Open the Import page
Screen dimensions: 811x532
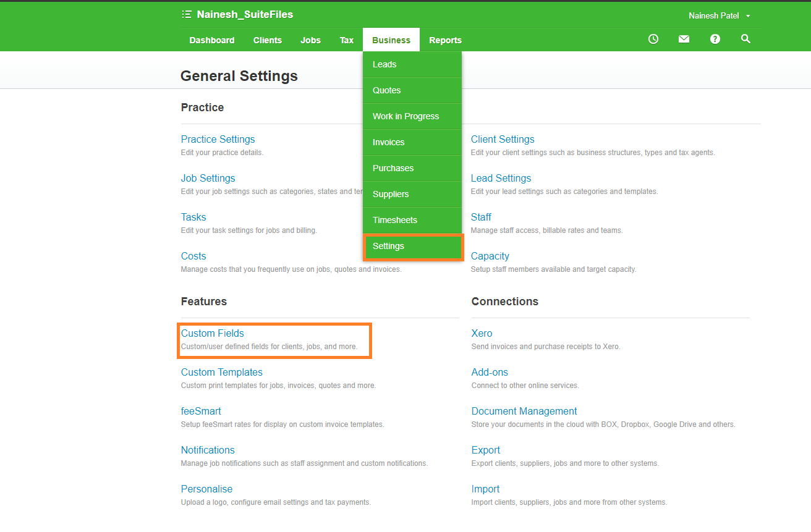(485, 489)
